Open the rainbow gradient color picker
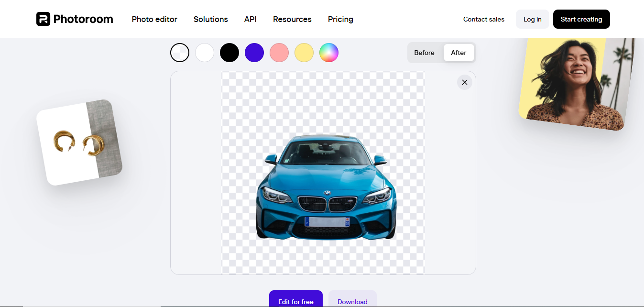The width and height of the screenshot is (644, 307). 329,53
